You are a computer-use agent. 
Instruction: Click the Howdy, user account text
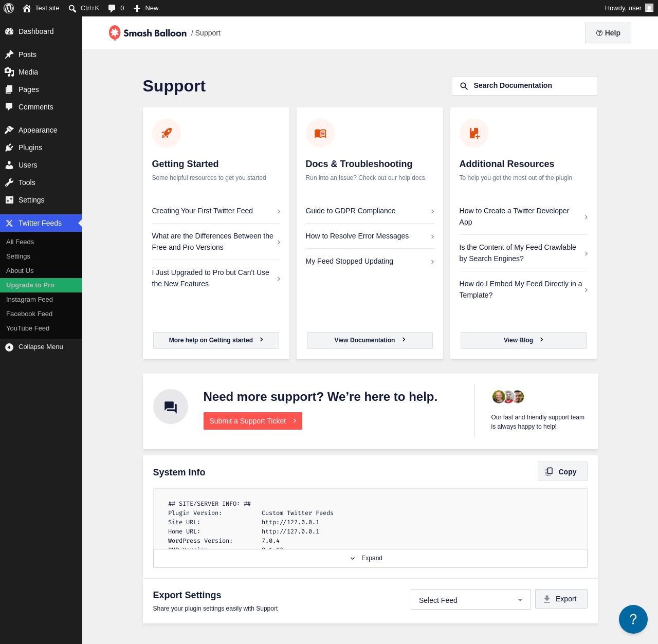pos(623,8)
